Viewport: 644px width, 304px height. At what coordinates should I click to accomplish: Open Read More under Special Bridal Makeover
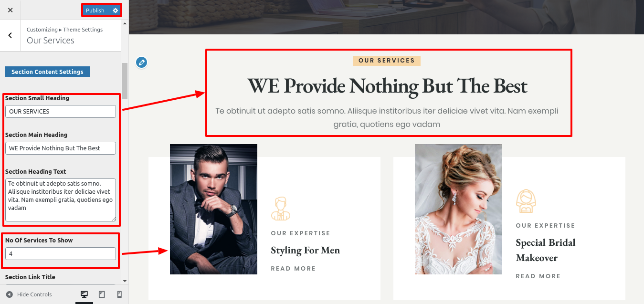(538, 276)
